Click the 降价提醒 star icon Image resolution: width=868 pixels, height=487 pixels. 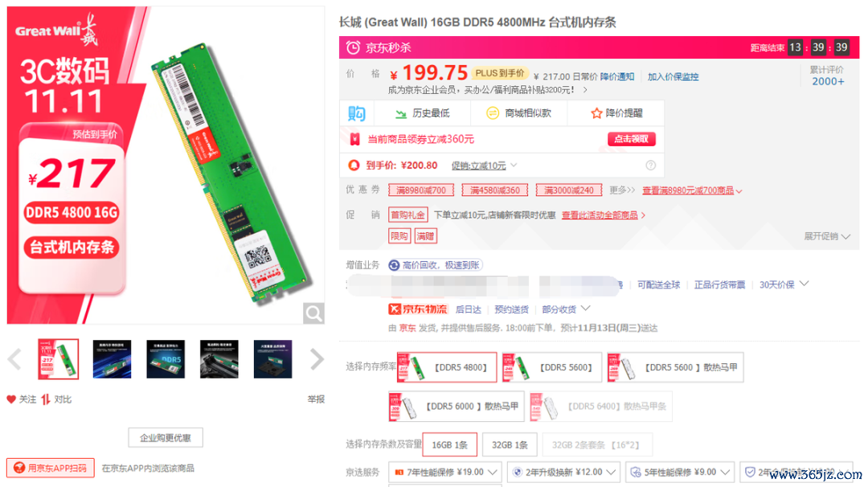pos(596,113)
